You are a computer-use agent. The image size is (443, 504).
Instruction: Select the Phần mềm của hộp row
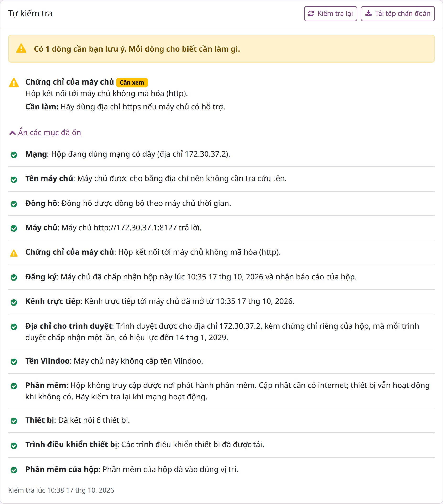coord(221,469)
